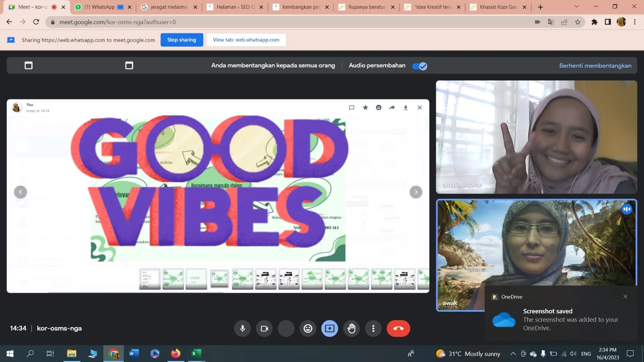Screen dimensions: 644x362
Task: Switch to the Khasiat Kopi tab
Action: tap(498, 7)
